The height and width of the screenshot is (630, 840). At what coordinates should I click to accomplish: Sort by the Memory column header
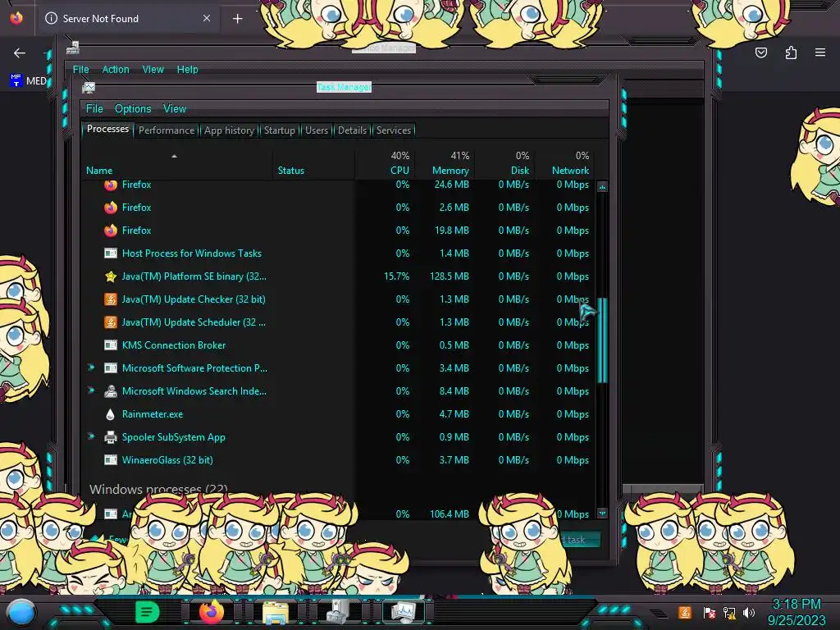click(444, 164)
